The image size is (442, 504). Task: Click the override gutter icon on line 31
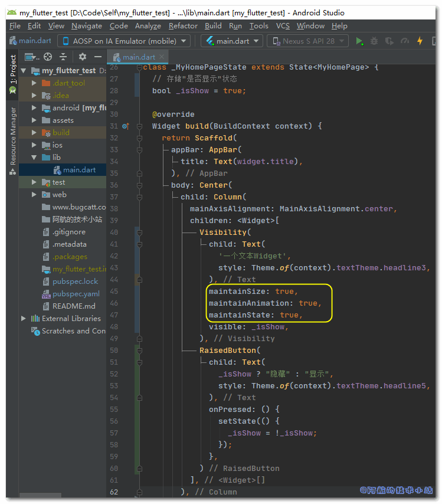click(x=125, y=126)
